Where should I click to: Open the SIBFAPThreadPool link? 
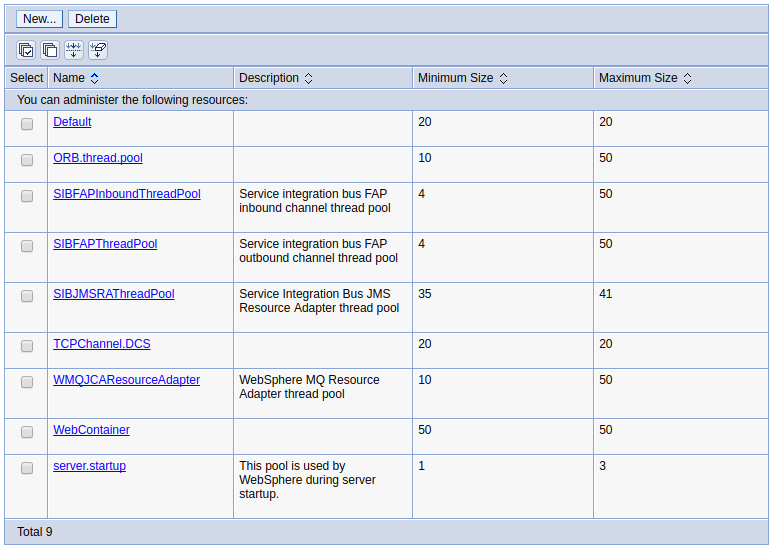point(105,244)
